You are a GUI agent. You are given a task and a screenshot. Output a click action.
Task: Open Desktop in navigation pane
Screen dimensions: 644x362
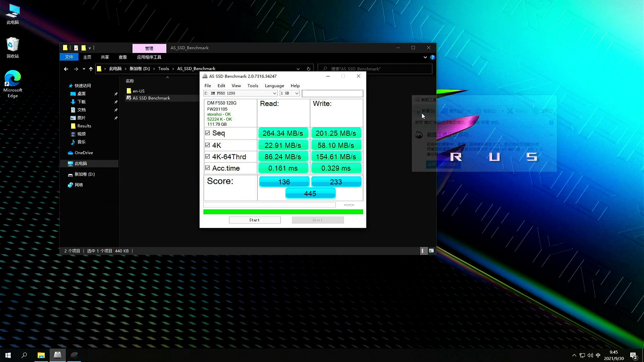(x=81, y=94)
